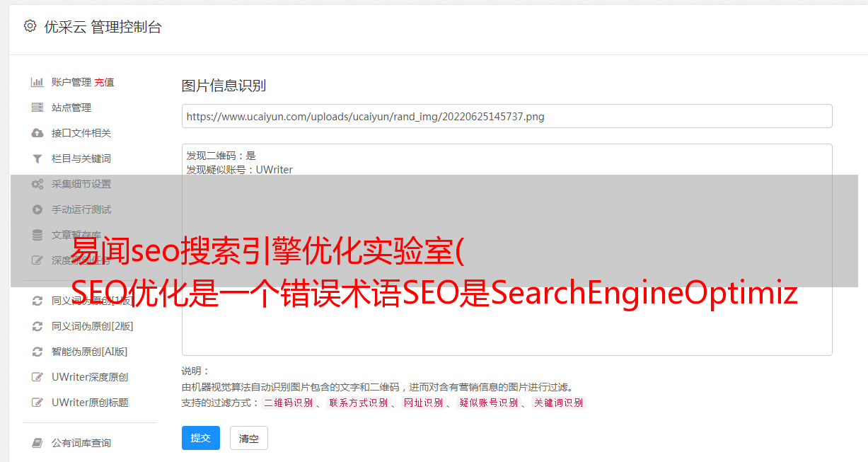
Task: Click the 说明： label
Action: (196, 371)
